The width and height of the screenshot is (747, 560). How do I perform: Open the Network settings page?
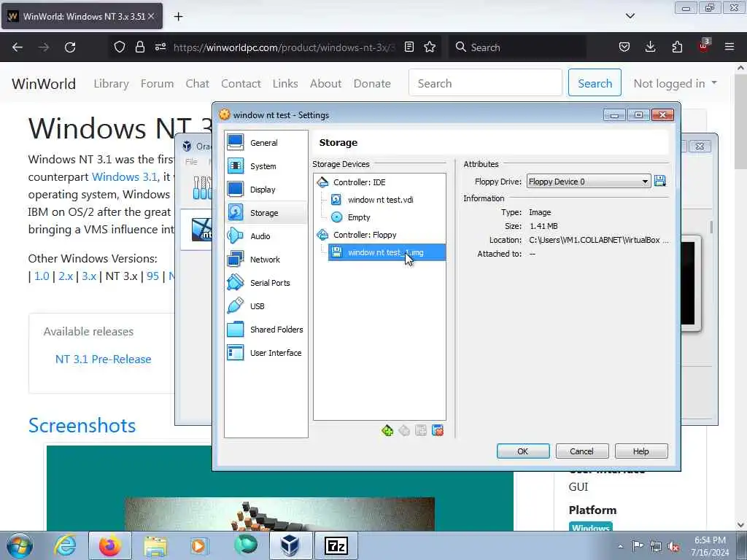pyautogui.click(x=266, y=259)
